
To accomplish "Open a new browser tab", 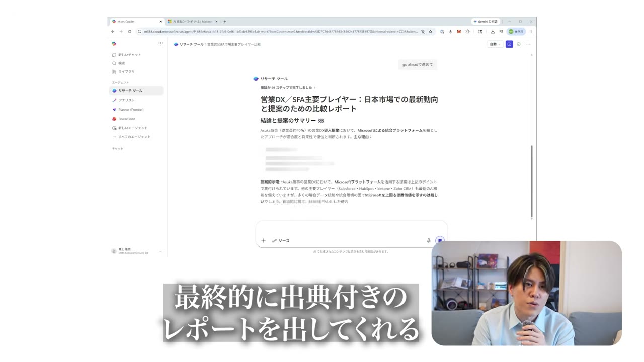I will click(225, 22).
